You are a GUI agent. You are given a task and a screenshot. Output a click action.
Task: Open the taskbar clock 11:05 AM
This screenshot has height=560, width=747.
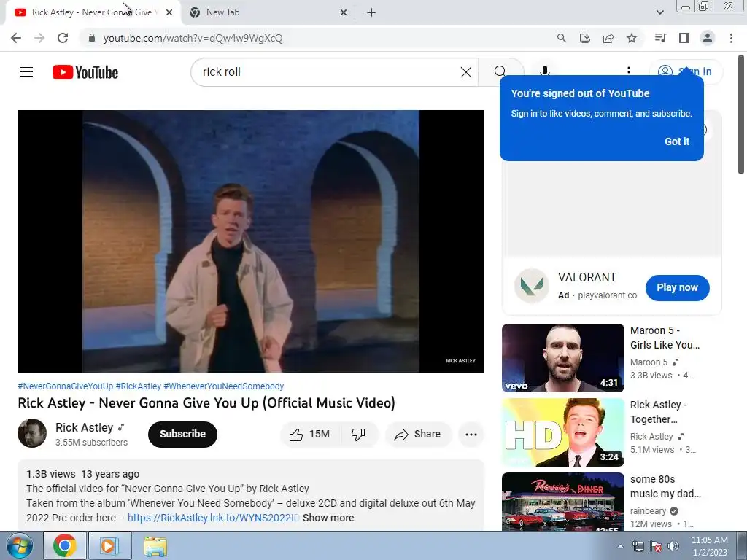tap(709, 546)
